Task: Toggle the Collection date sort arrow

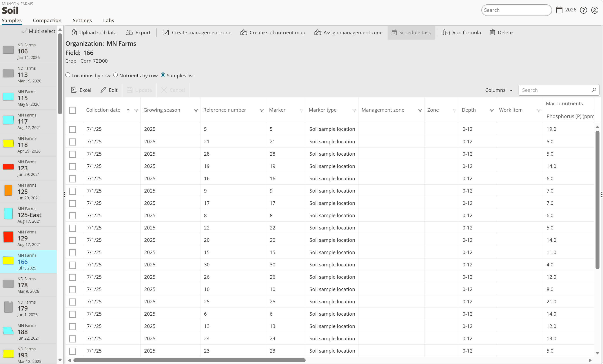Action: pos(128,111)
